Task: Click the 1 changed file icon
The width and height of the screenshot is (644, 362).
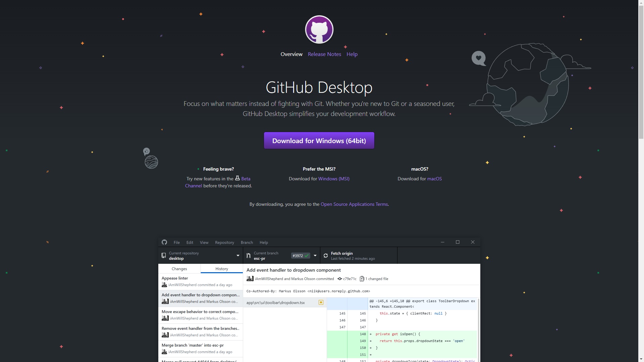Action: tap(362, 279)
